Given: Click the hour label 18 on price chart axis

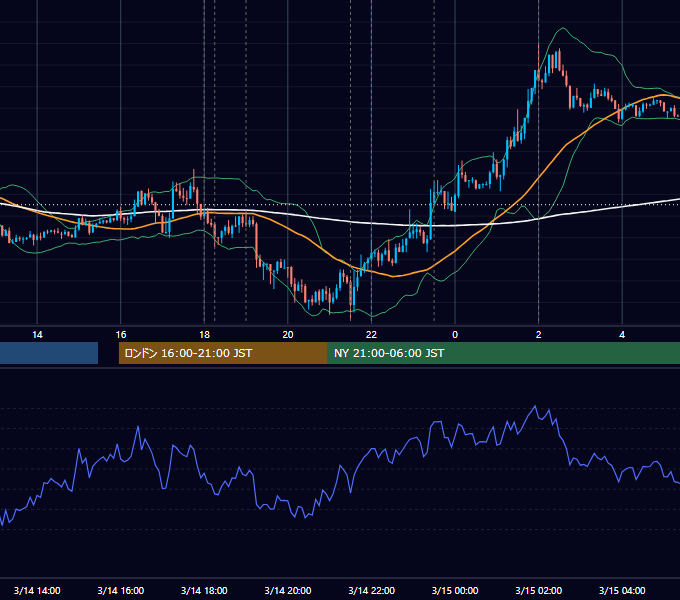Looking at the screenshot, I should pyautogui.click(x=204, y=334).
